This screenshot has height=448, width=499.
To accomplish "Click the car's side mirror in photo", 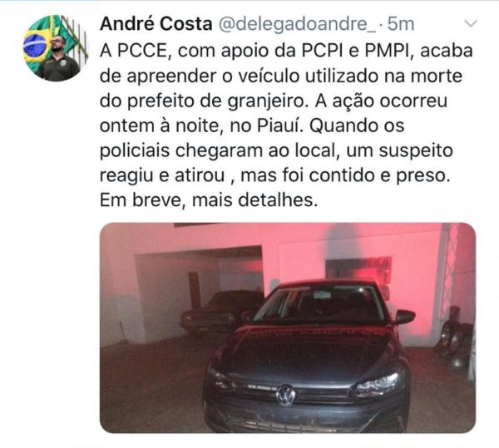I will tap(405, 317).
